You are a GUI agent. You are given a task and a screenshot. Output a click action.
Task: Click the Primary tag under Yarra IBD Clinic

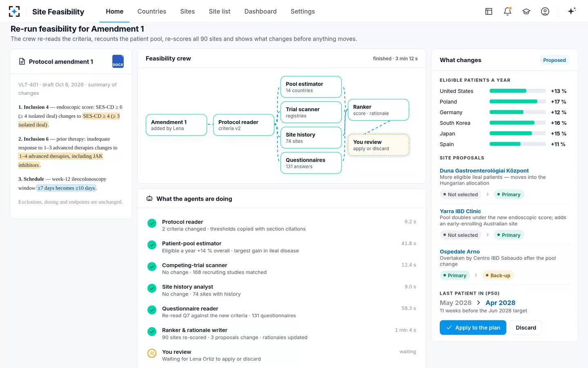[x=509, y=235]
